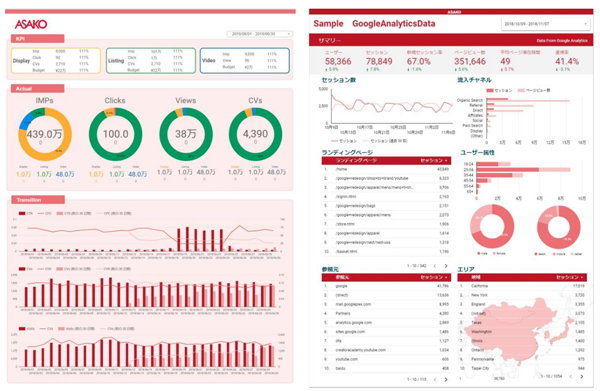Click the 参照元 column header in table
600x391 pixels.
coord(342,277)
